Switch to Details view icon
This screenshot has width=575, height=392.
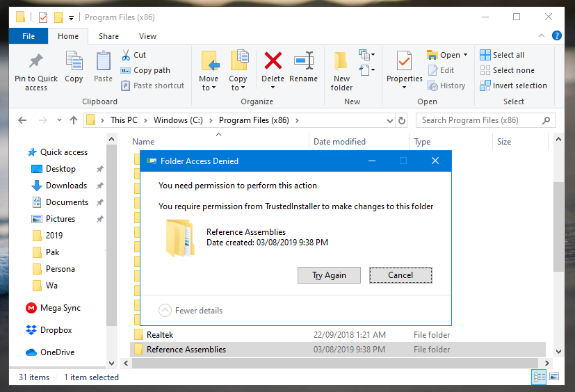pos(539,377)
